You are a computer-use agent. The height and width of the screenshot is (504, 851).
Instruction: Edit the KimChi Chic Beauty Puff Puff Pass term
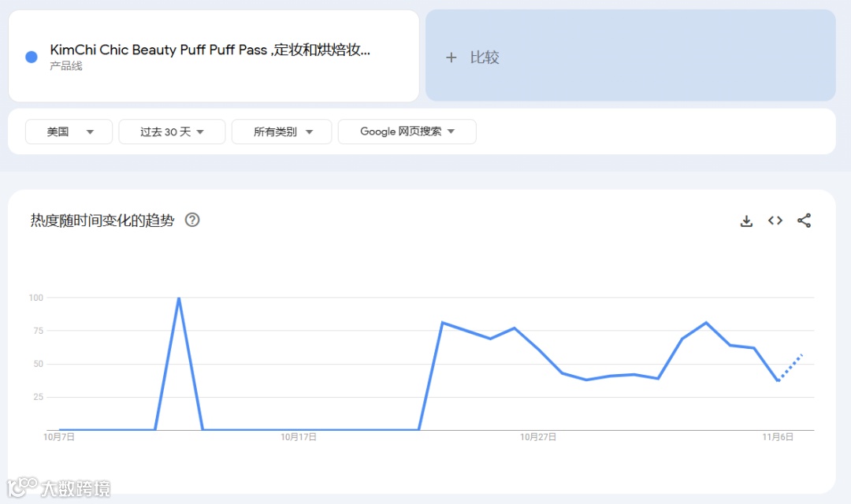[x=210, y=50]
